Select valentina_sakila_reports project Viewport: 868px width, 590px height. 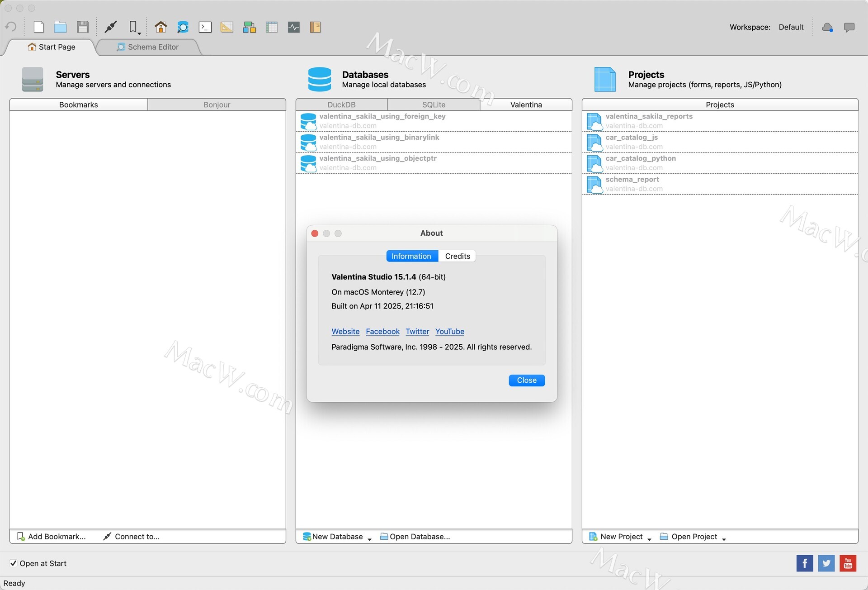pyautogui.click(x=720, y=121)
